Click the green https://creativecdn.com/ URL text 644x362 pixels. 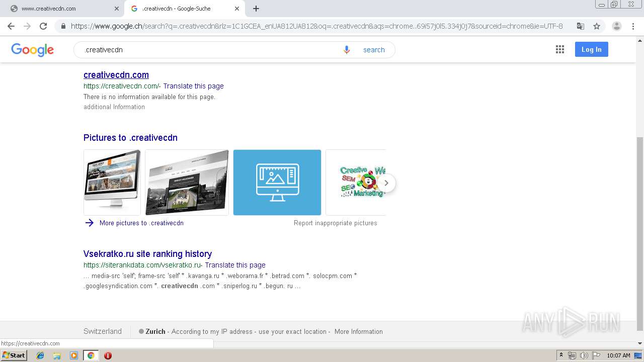coord(121,86)
